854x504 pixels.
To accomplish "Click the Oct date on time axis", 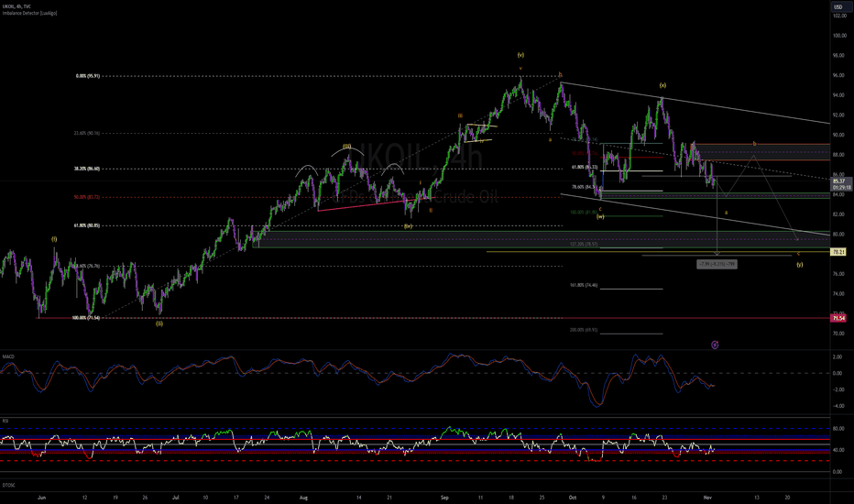I will [x=572, y=498].
